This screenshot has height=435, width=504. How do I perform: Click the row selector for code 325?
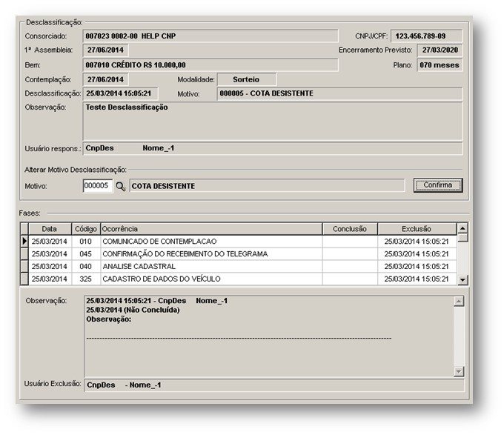(x=24, y=279)
